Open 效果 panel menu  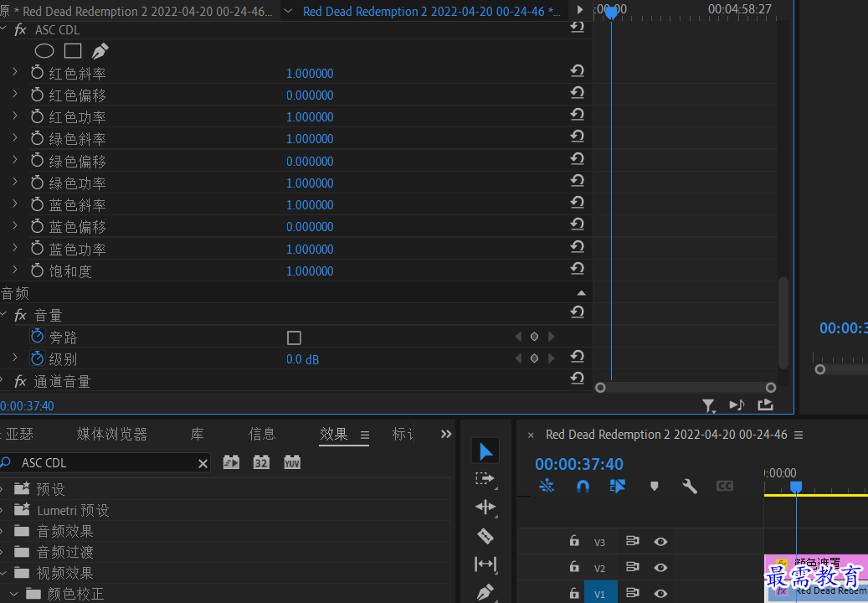[365, 435]
